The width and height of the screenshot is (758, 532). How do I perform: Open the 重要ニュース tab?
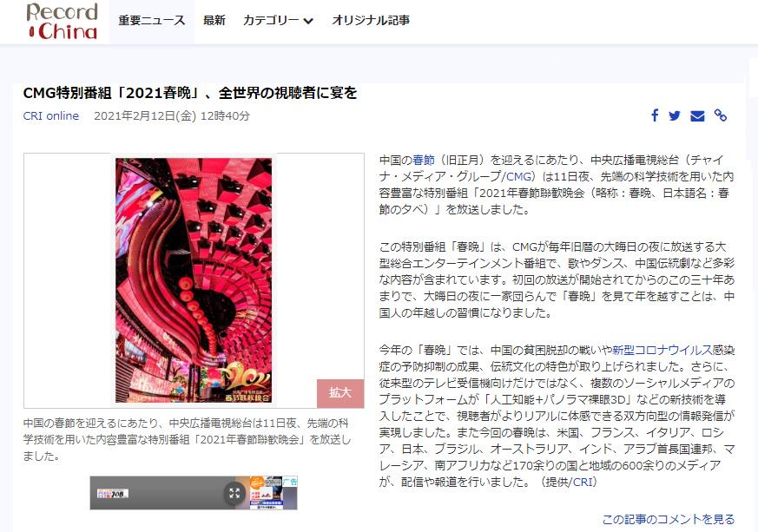(152, 20)
